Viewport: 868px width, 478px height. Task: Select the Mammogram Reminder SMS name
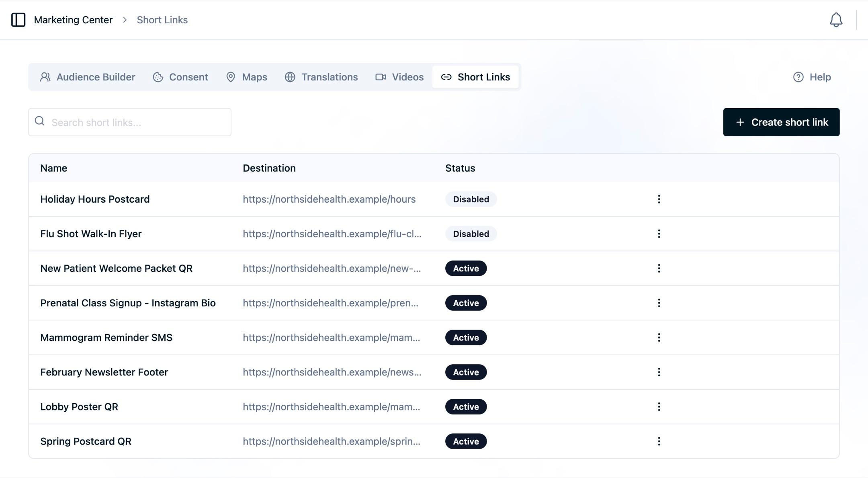pyautogui.click(x=106, y=338)
